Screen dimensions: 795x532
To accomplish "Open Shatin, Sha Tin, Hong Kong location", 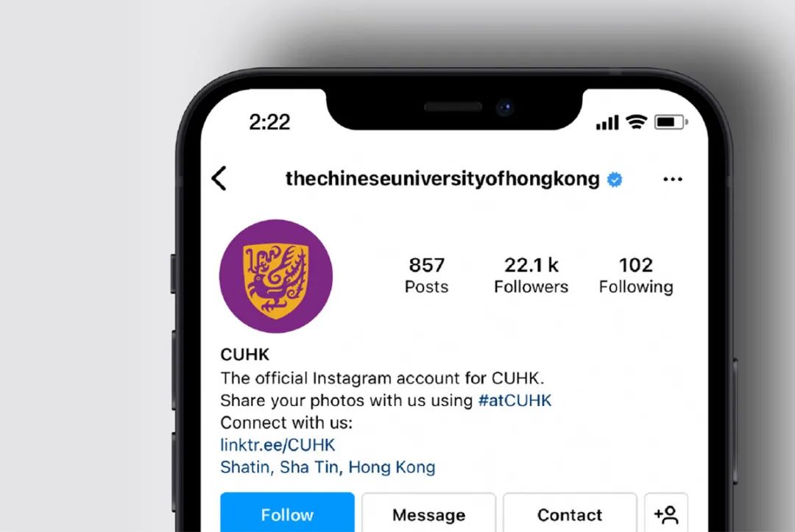I will point(328,467).
